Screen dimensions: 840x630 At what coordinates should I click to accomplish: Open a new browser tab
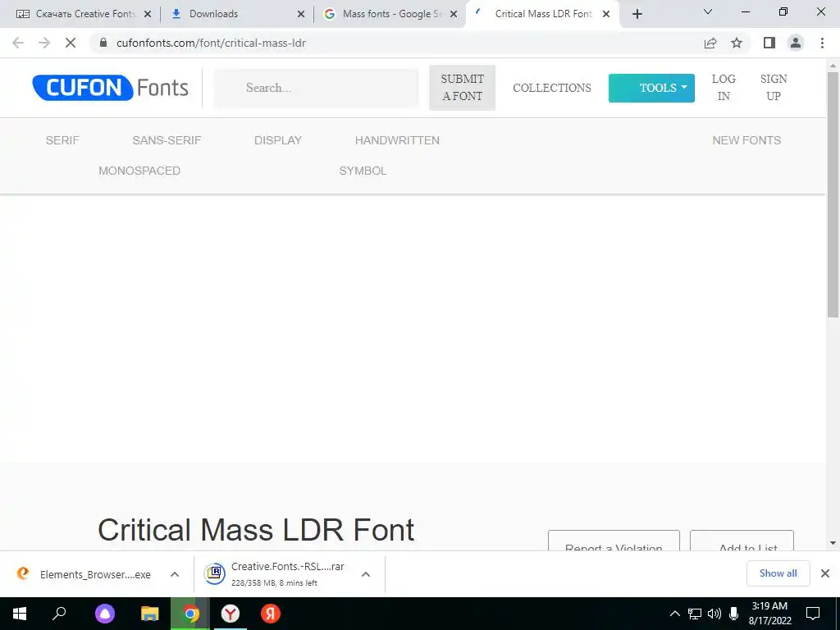[x=637, y=14]
